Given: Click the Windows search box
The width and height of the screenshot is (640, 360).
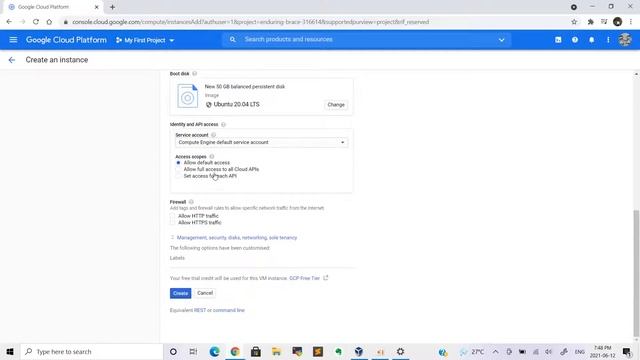Looking at the screenshot, I should pyautogui.click(x=91, y=351).
